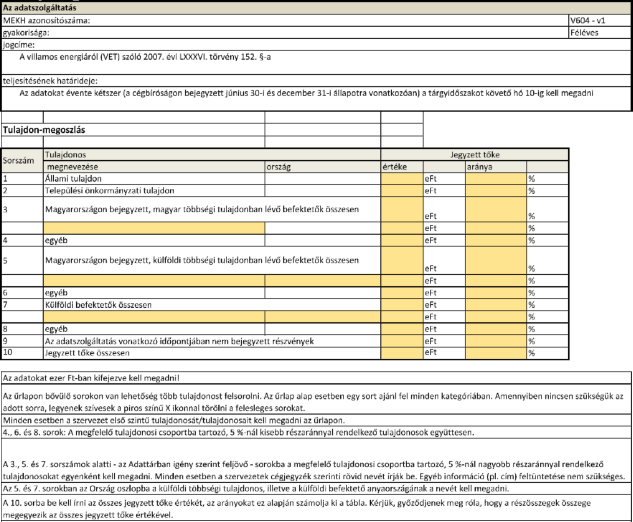Image resolution: width=633 pixels, height=522 pixels.
Task: Click the note starting 'A 10. sorba be kell írni'
Action: click(316, 509)
